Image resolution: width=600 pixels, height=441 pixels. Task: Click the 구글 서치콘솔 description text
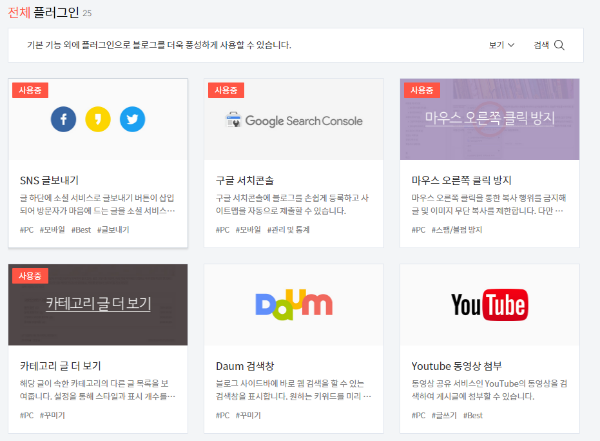coord(292,204)
